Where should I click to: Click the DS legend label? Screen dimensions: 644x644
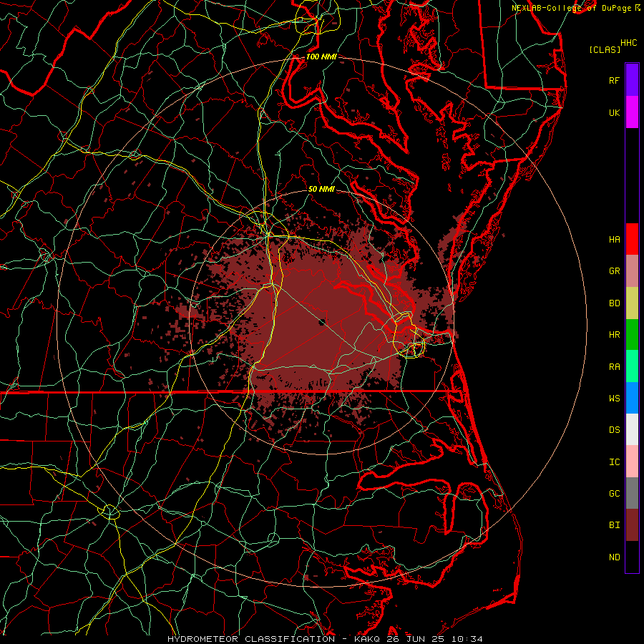click(x=614, y=429)
